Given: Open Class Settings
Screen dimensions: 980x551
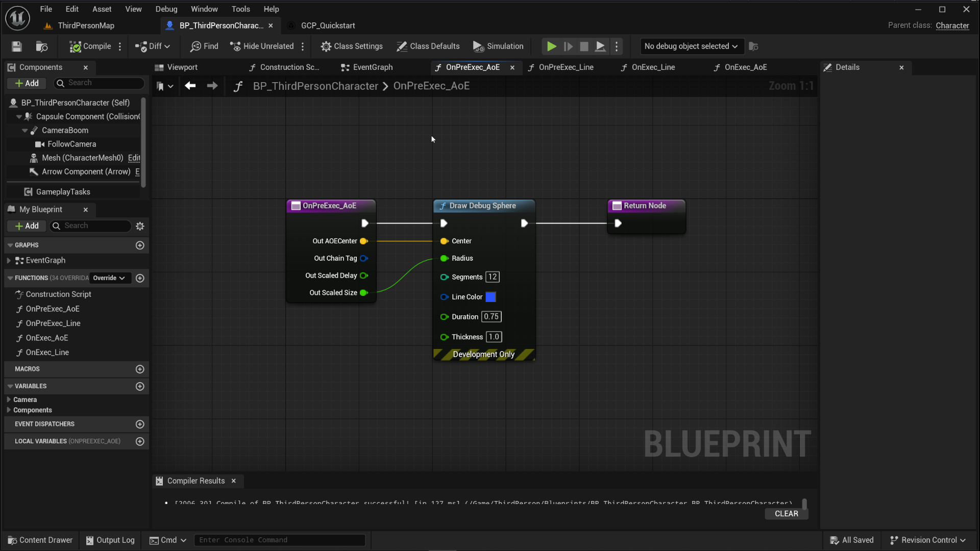Looking at the screenshot, I should point(352,46).
